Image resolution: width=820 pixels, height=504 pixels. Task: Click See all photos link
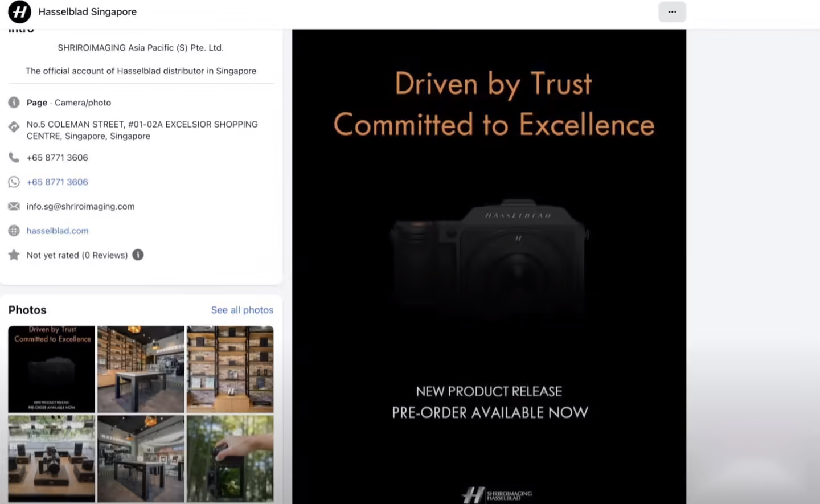coord(242,310)
